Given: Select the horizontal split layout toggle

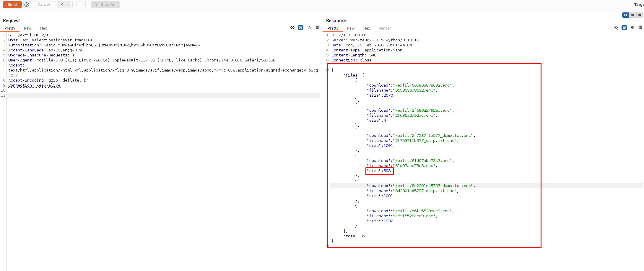Looking at the screenshot, I should point(632,15).
